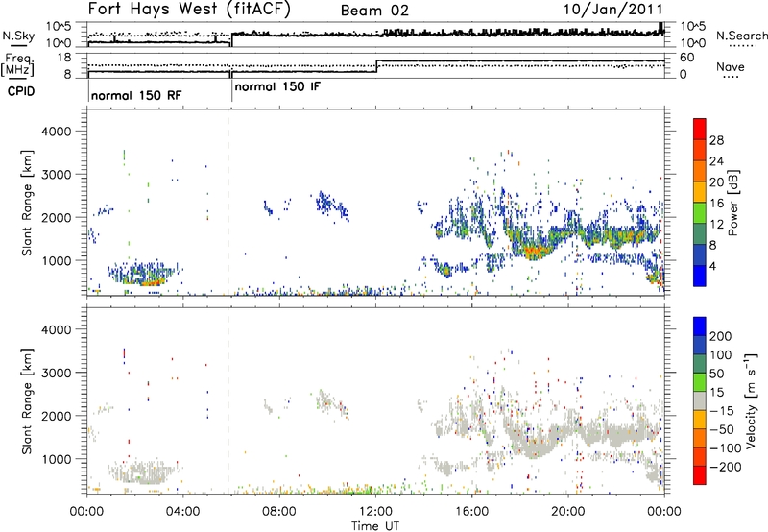The image size is (768, 532).
Task: Click the '4' power scale value
Action: pos(712,266)
